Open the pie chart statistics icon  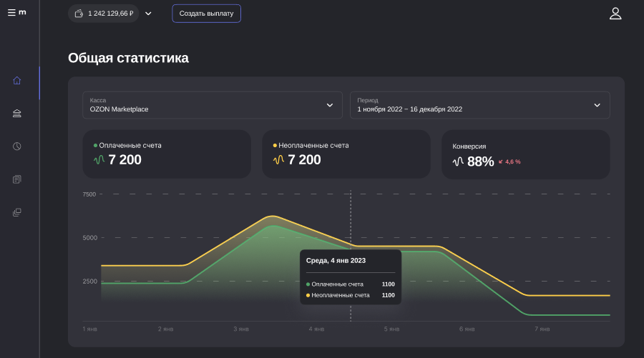pyautogui.click(x=17, y=146)
